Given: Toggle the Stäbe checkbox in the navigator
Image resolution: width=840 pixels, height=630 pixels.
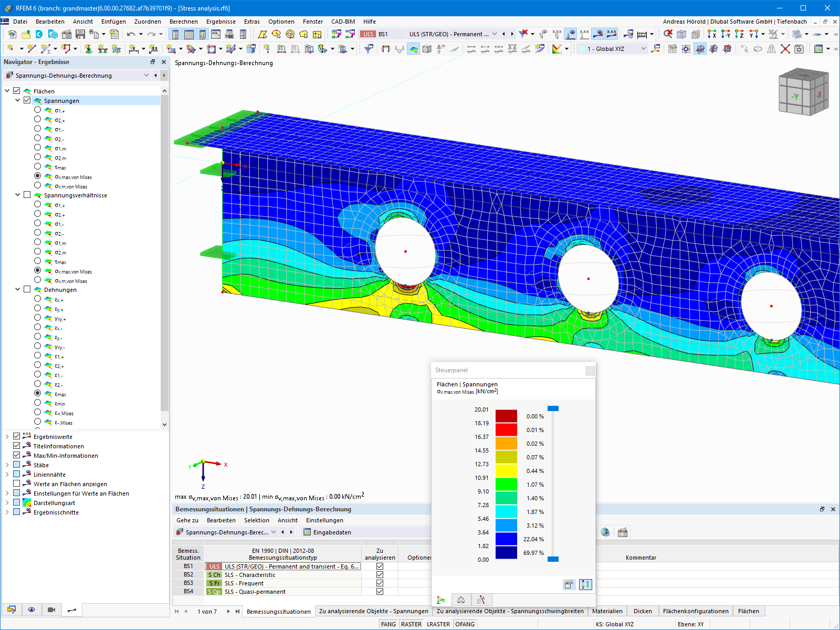Looking at the screenshot, I should tap(16, 465).
